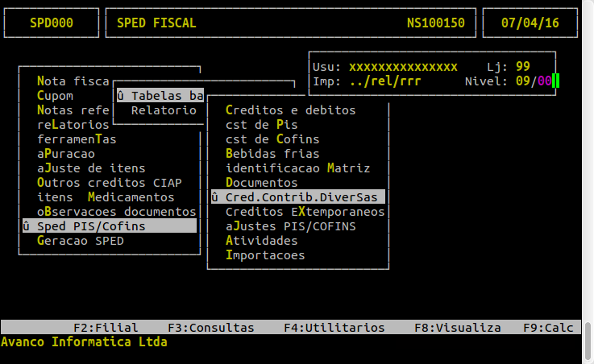Open F4:Utilitarios from bottom bar
The image size is (594, 364).
[x=334, y=328]
